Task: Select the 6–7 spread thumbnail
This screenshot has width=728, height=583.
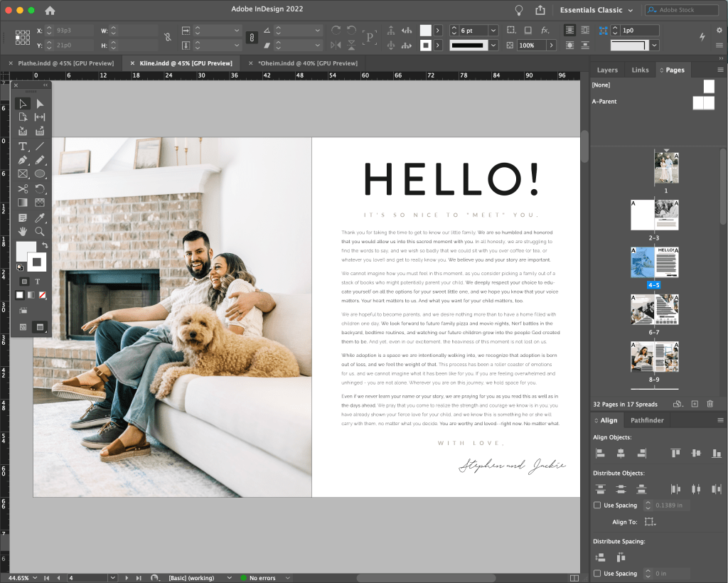Action: point(654,310)
